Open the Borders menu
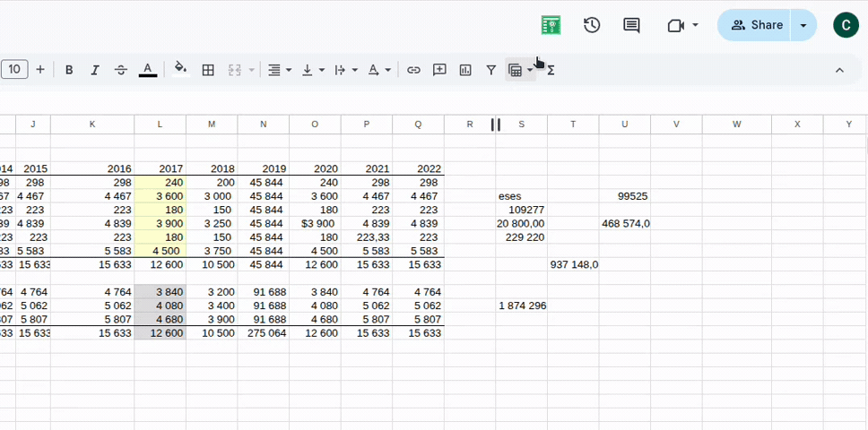 point(208,70)
